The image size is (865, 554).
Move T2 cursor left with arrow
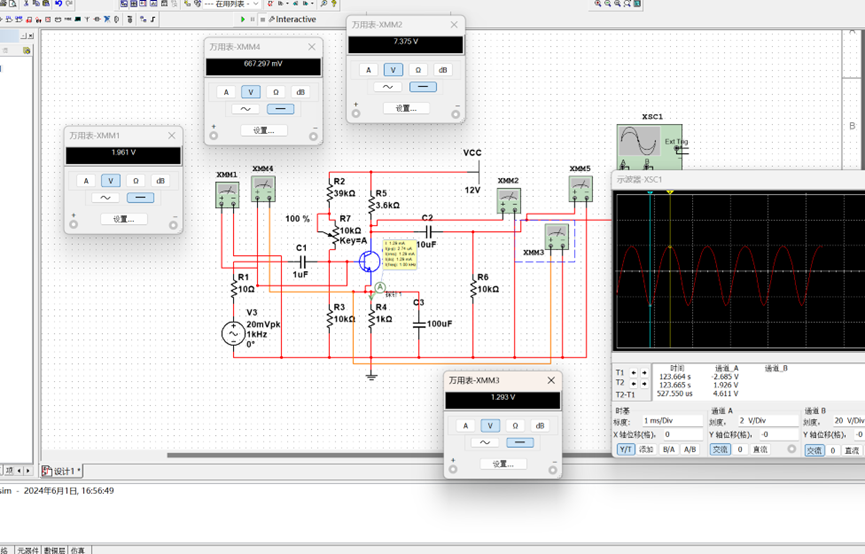click(633, 383)
